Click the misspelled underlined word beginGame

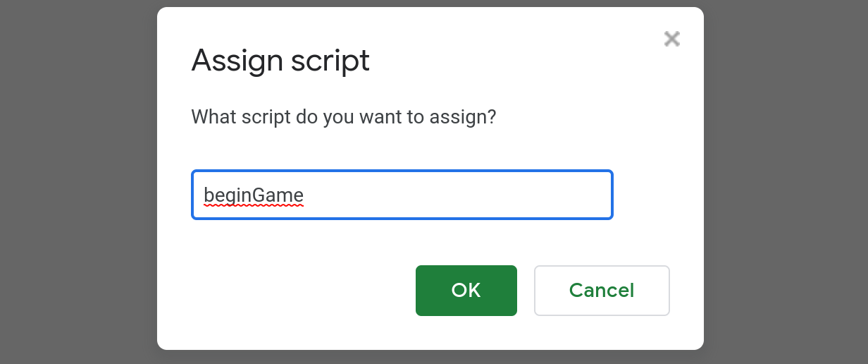(254, 195)
